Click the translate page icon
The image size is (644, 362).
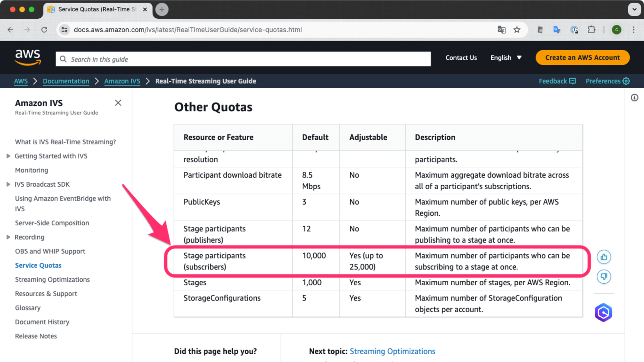[x=501, y=30]
